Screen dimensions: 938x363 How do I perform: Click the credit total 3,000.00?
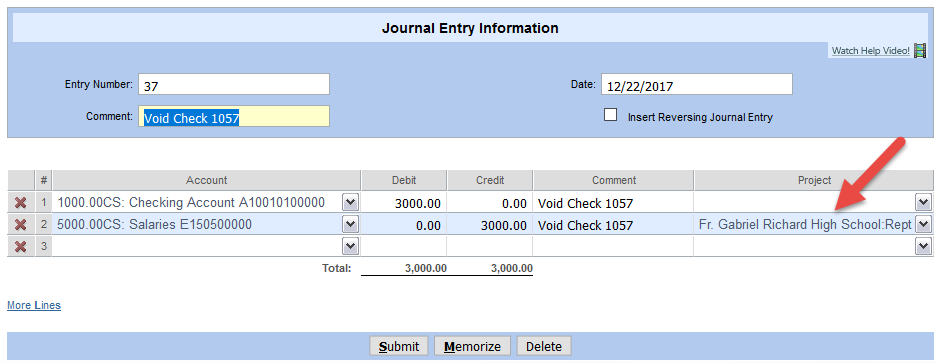tap(511, 269)
